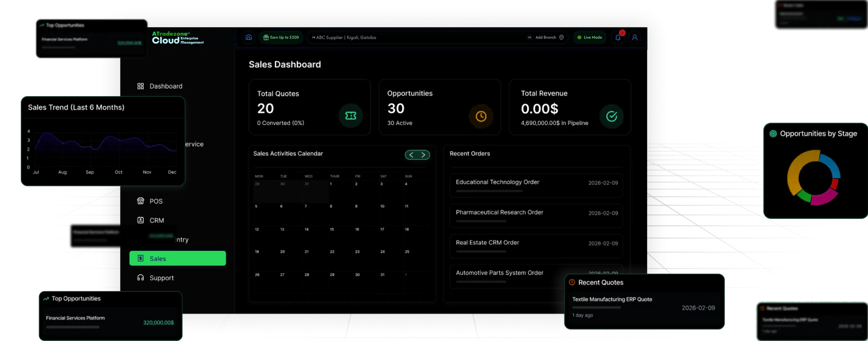Click the Total Quotes ticket icon
Viewport: 868px width, 341px height.
(351, 116)
